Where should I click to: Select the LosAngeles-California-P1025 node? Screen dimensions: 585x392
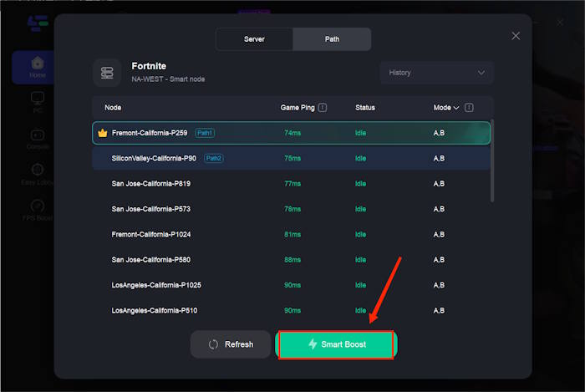tap(291, 285)
